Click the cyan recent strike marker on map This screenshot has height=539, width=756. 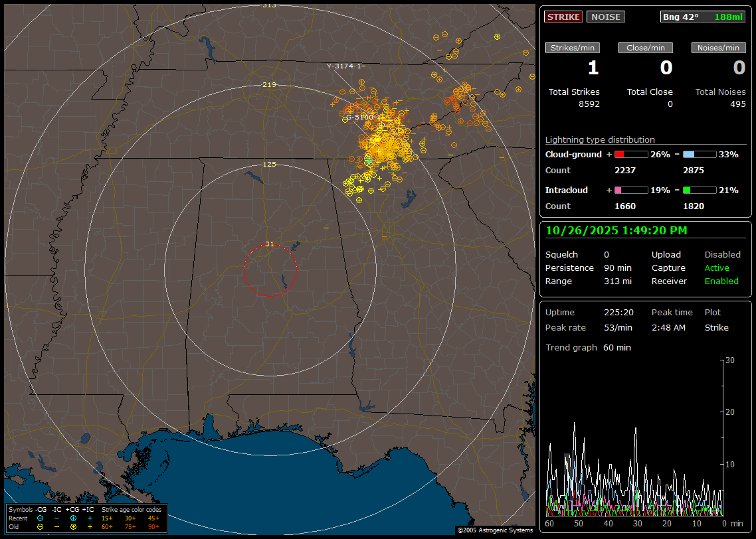click(369, 161)
